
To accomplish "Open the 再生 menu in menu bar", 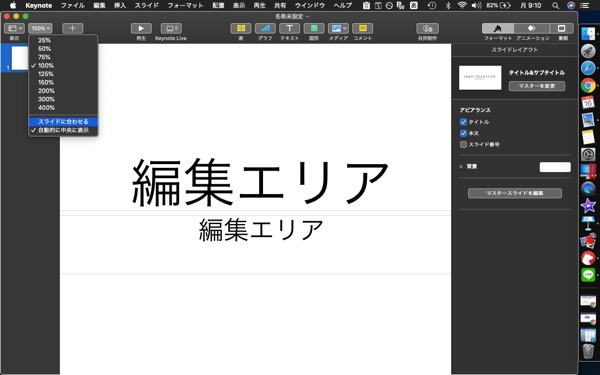I will point(259,5).
